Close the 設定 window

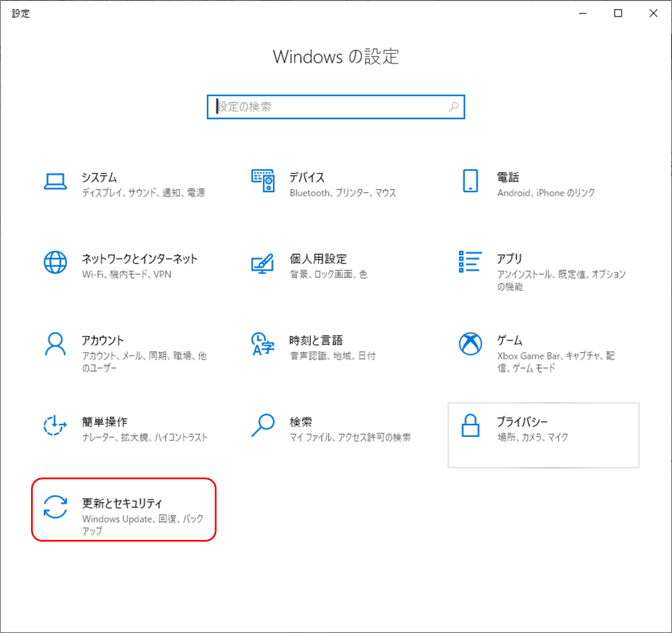click(653, 13)
